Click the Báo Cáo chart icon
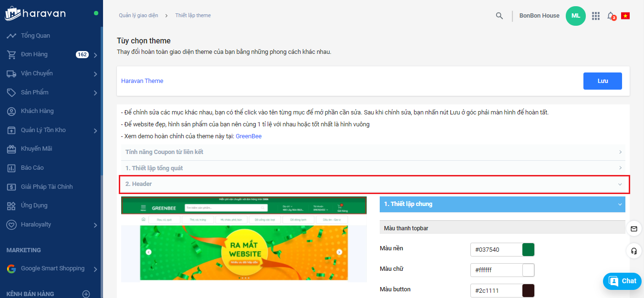Screen dimensions: 644x298 point(11,168)
